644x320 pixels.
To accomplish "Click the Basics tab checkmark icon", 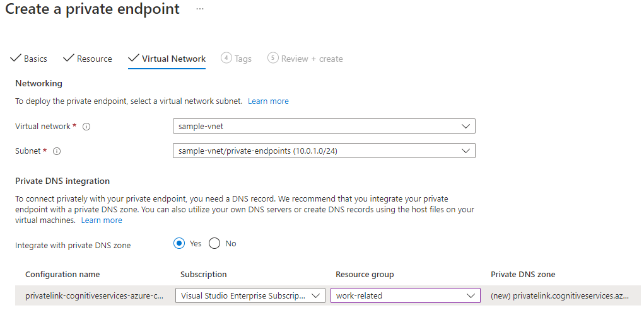I will (16, 59).
